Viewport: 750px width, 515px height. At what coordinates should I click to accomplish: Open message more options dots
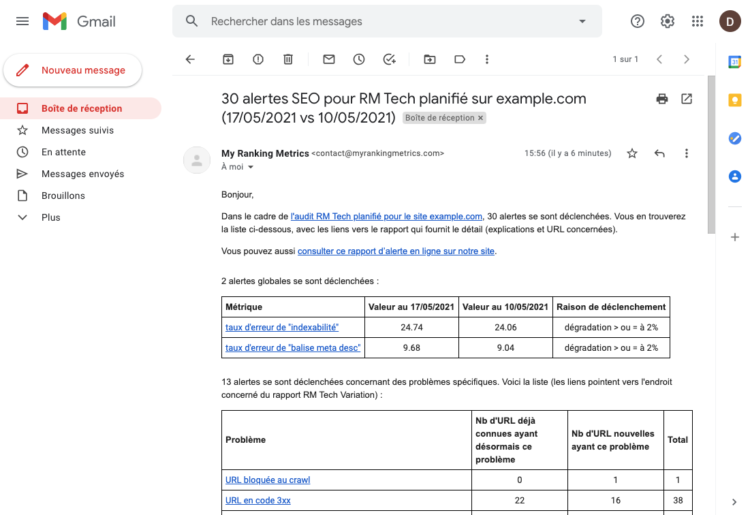coord(686,153)
